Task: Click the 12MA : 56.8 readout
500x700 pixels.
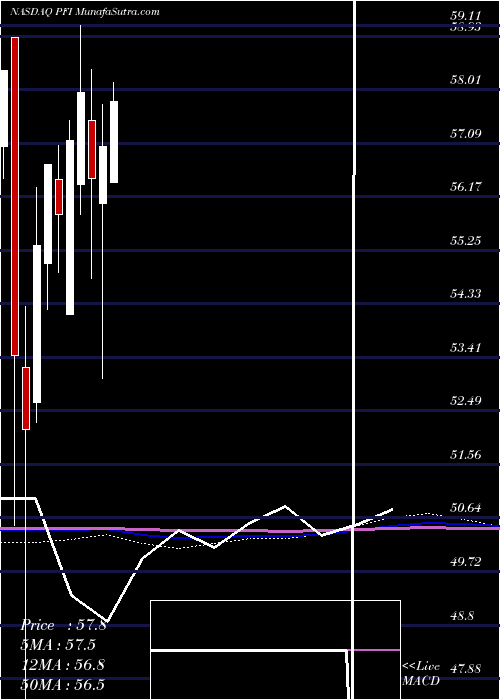Action: coord(63,665)
